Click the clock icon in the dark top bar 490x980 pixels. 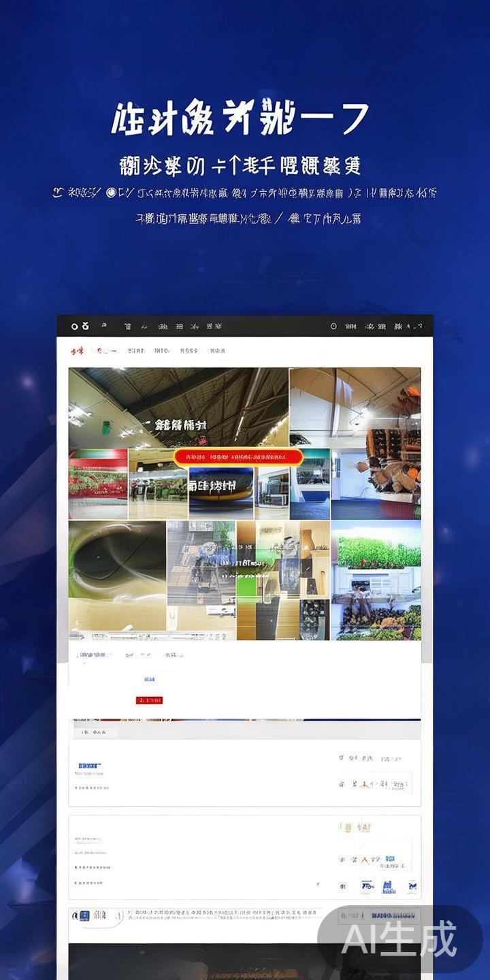(x=333, y=327)
